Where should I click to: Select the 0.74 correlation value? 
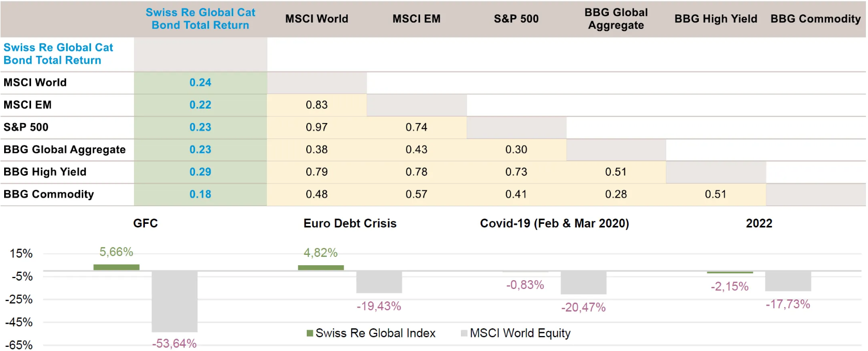(x=416, y=127)
